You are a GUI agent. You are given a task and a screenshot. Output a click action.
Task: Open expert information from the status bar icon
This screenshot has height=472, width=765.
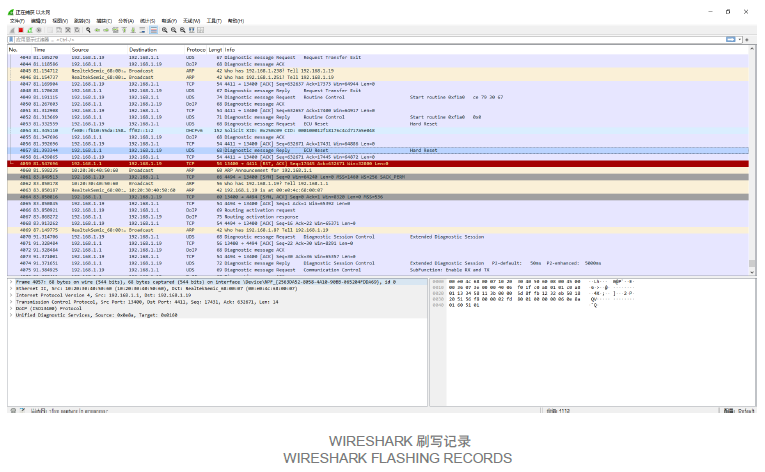tap(13, 411)
